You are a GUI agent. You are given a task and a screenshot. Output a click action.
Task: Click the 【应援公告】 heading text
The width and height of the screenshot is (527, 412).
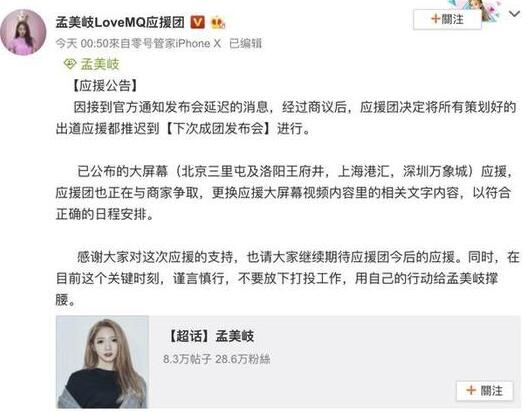105,86
